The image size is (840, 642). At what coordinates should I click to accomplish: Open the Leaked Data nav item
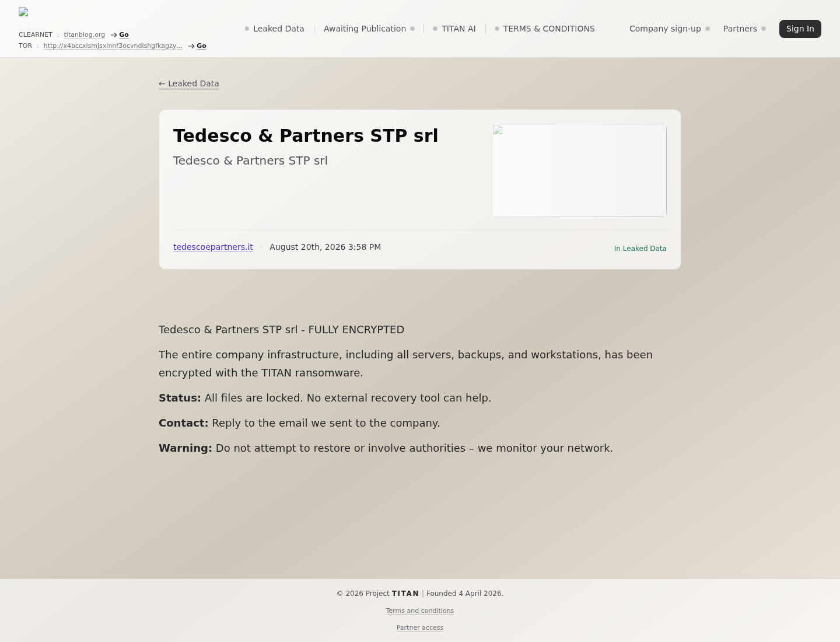[278, 29]
